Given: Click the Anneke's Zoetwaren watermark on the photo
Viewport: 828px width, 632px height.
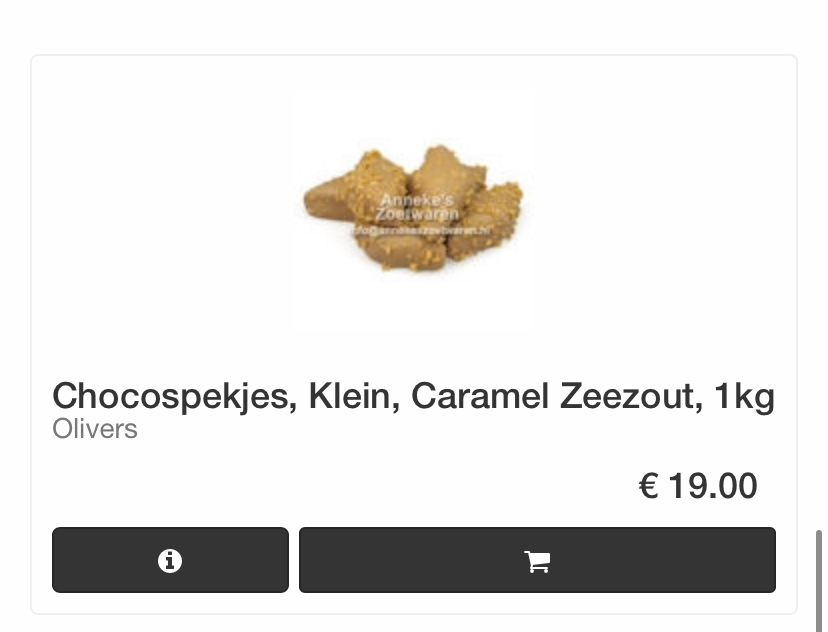Looking at the screenshot, I should tap(417, 207).
